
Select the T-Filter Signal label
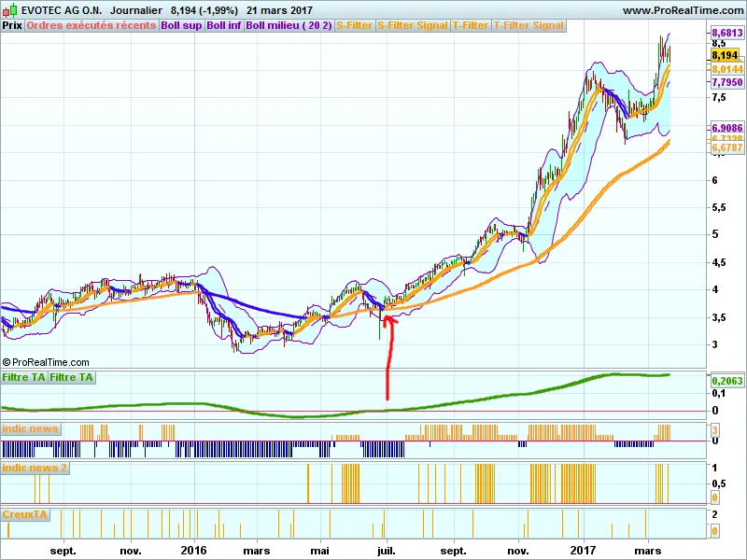point(529,25)
